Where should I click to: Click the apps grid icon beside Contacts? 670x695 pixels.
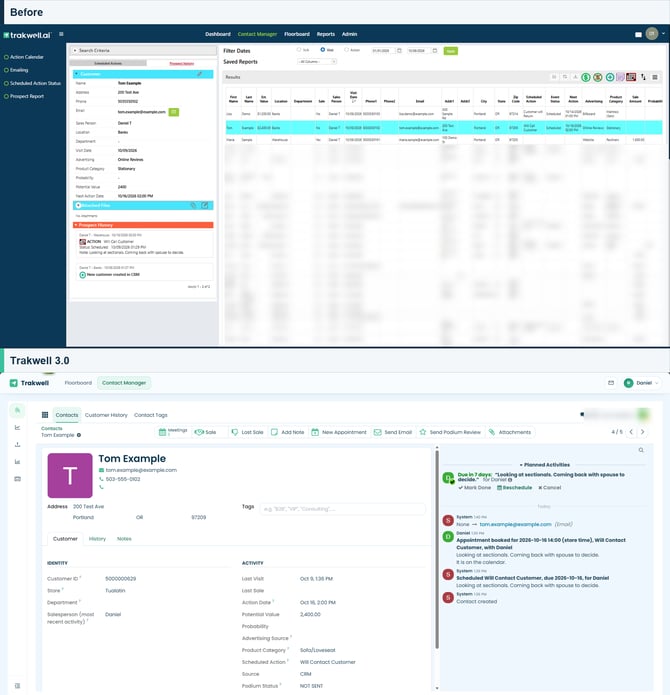click(x=45, y=415)
